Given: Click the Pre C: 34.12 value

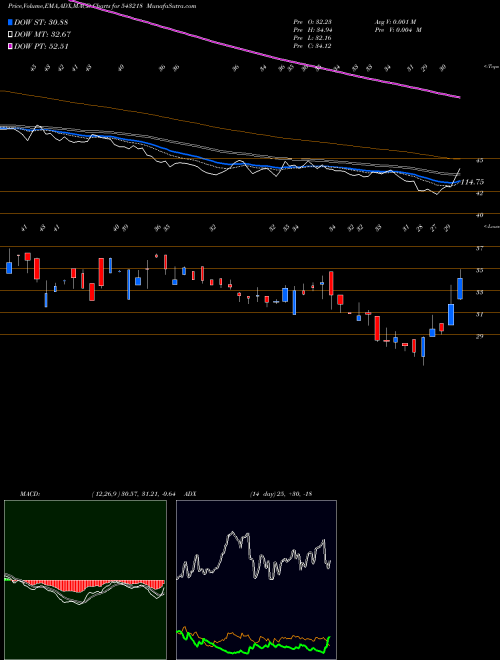Looking at the screenshot, I should [313, 46].
